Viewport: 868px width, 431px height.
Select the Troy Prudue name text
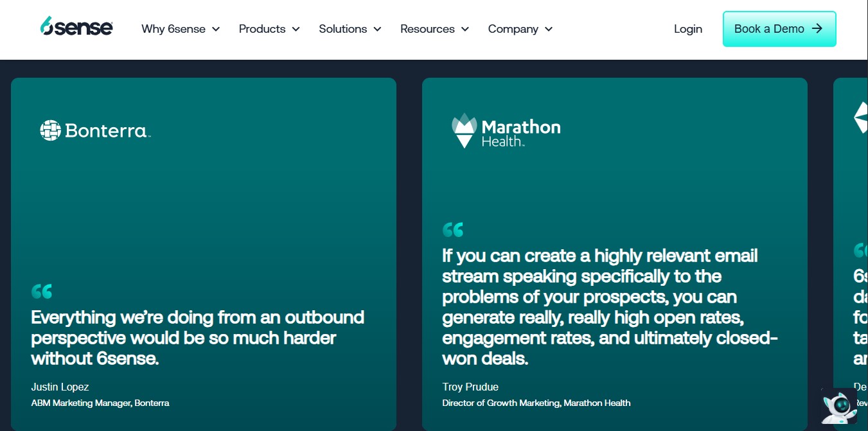(x=470, y=387)
